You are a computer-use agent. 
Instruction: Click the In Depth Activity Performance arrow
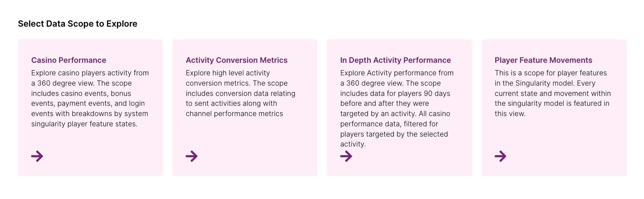346,156
